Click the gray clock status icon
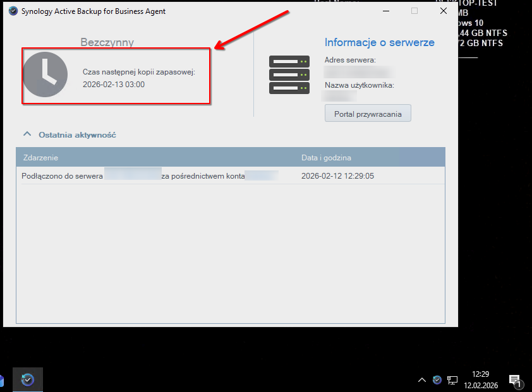Viewport: 532px width, 392px height. 45,74
